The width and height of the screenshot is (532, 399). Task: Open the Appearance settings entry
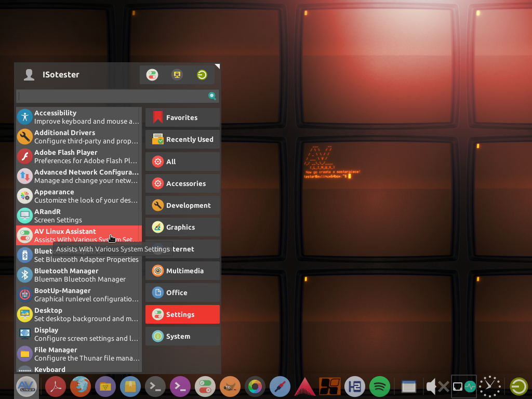pyautogui.click(x=78, y=196)
